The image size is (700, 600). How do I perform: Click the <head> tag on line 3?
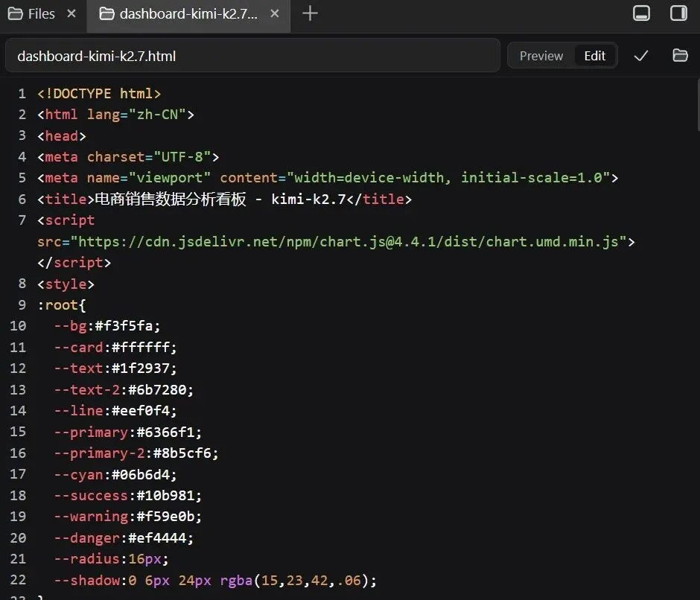pos(62,135)
